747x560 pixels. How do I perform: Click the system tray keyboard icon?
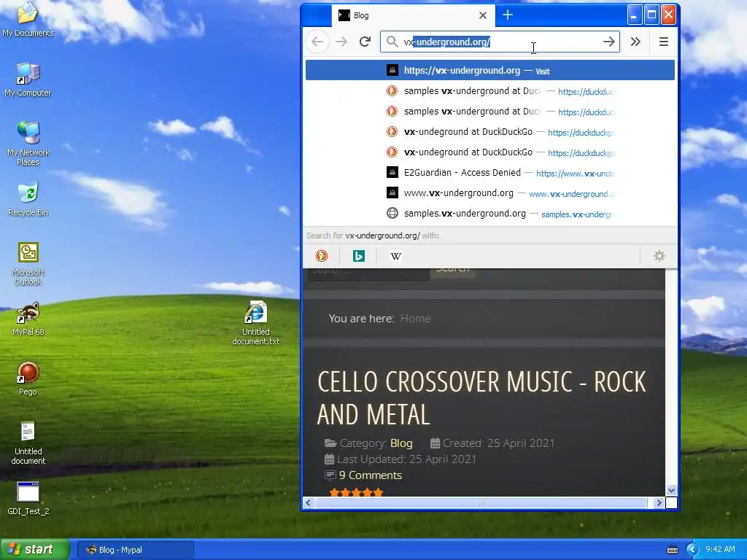tap(672, 550)
